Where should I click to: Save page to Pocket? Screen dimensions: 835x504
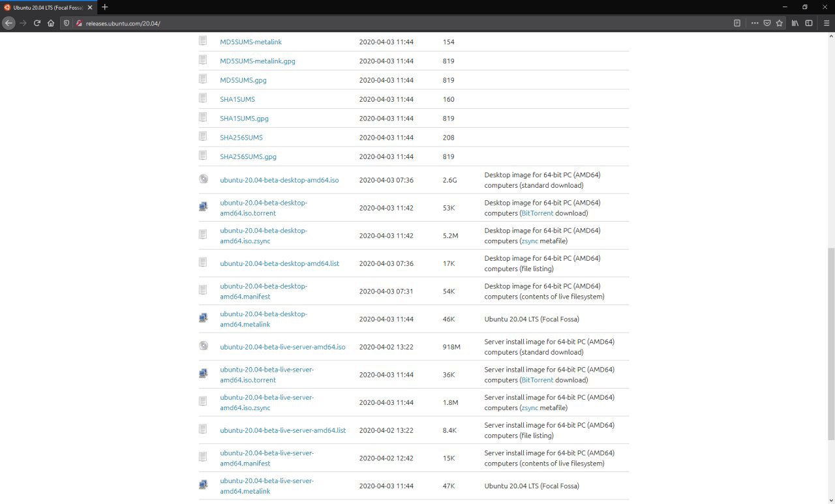[x=767, y=23]
